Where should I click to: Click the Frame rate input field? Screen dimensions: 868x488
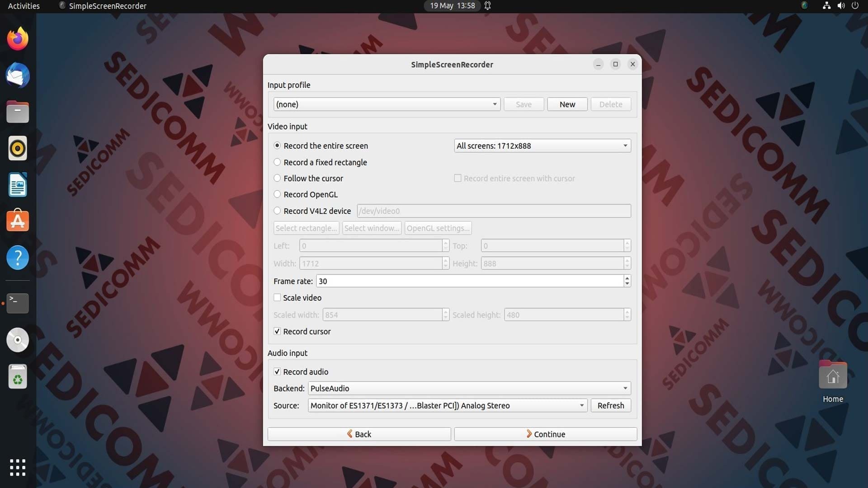pos(470,281)
